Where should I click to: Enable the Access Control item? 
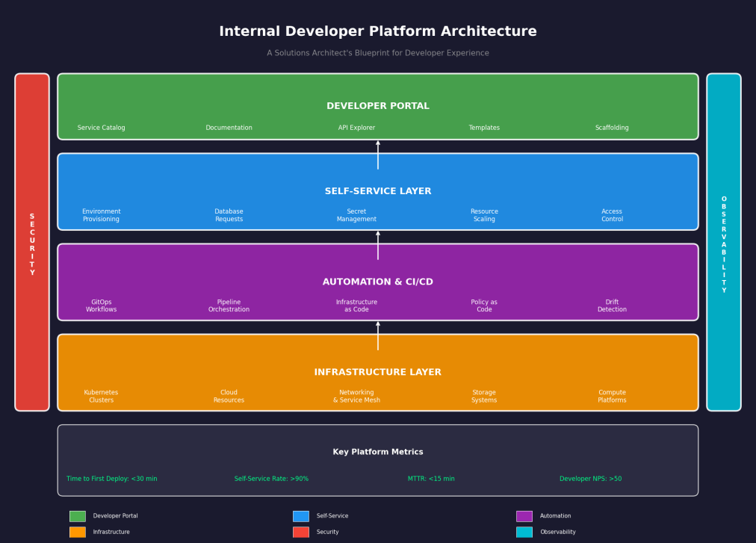coord(612,215)
